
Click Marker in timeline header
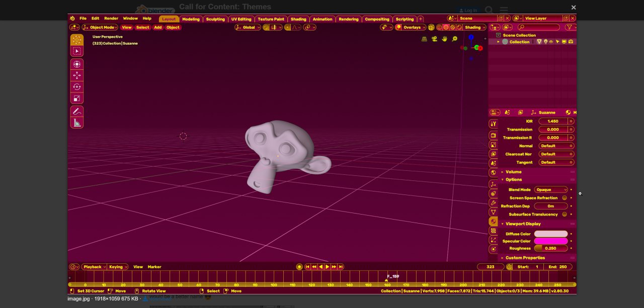(154, 267)
